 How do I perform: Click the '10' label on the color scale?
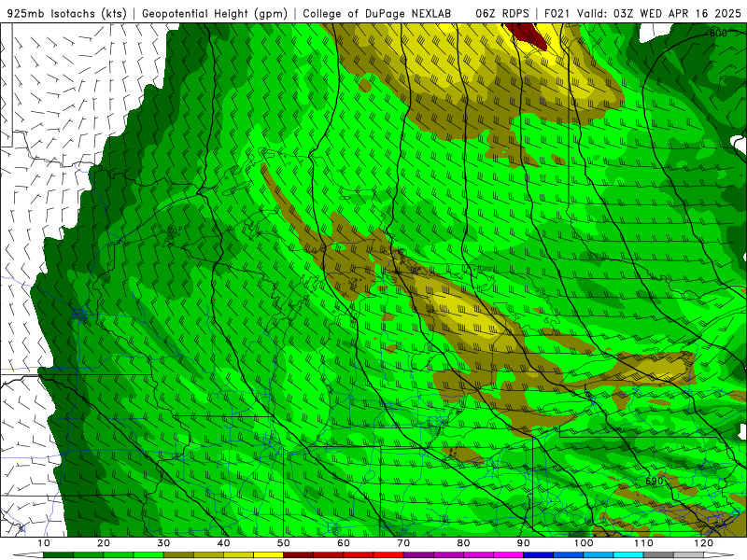pos(43,543)
